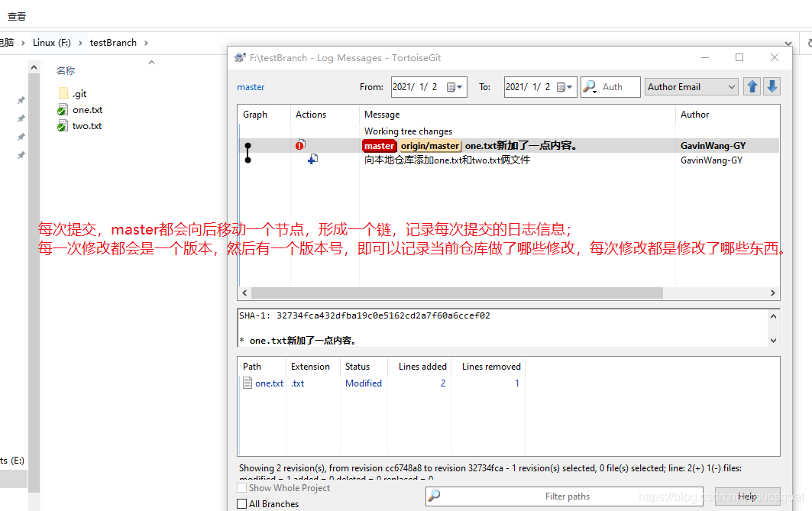Open the address bar history dropdown
The image size is (812, 511).
pyautogui.click(x=788, y=44)
